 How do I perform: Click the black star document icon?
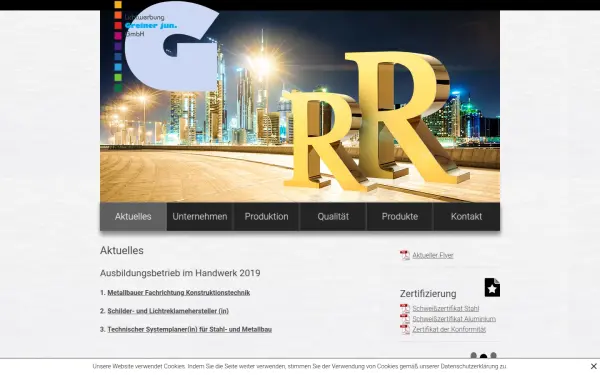tap(492, 287)
